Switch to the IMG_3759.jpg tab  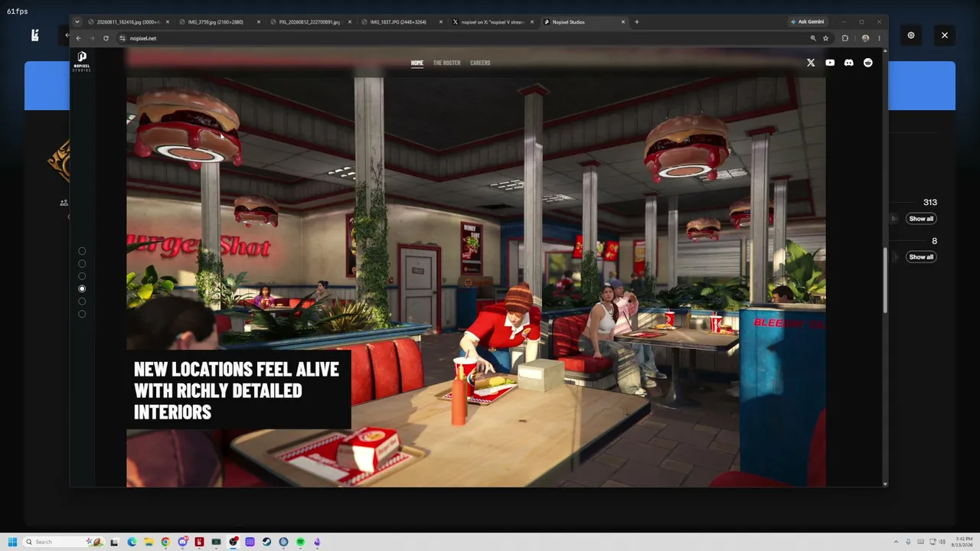tap(219, 22)
